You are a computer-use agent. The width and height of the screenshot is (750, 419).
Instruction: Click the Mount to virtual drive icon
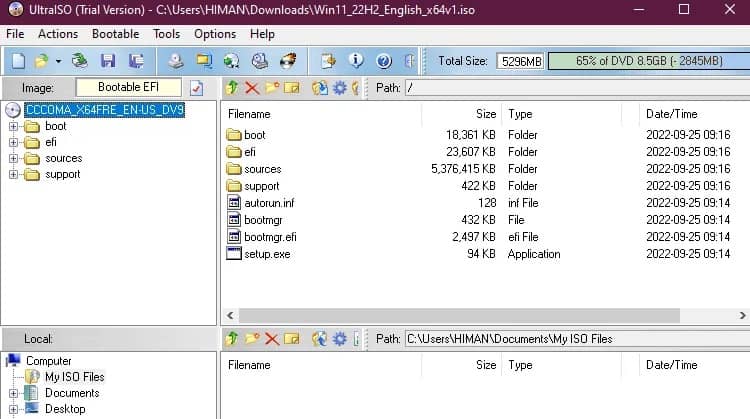[x=260, y=61]
